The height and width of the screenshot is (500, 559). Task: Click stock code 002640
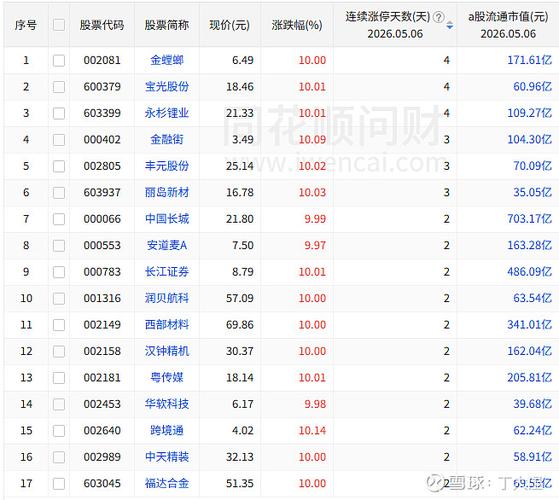102,431
